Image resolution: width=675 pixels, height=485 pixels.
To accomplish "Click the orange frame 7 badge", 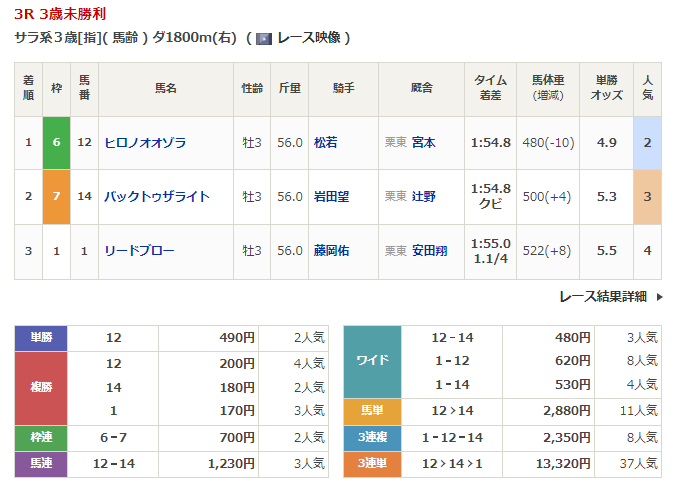I will [56, 197].
